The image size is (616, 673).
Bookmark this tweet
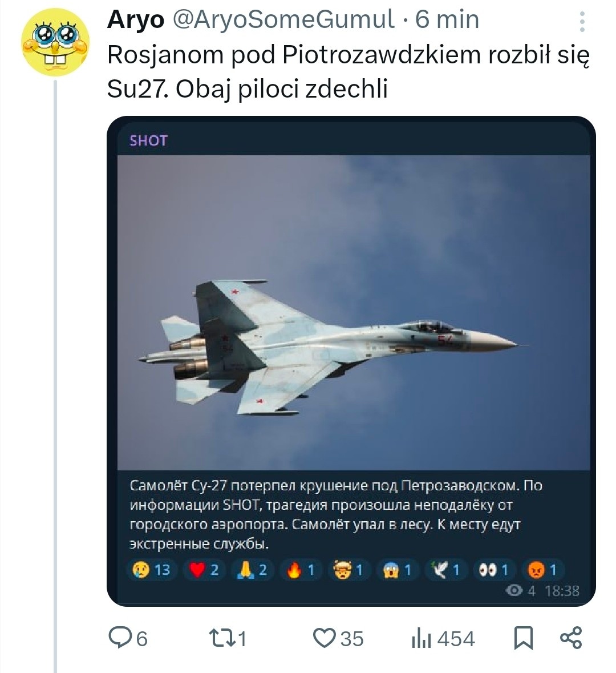[x=524, y=638]
